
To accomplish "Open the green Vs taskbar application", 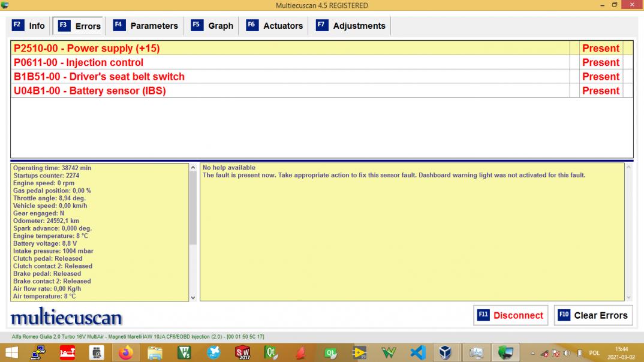I will [x=183, y=352].
